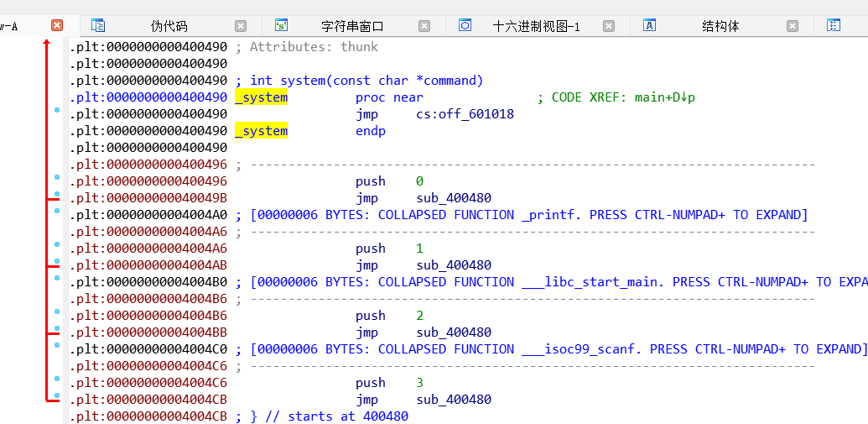The image size is (868, 424).
Task: Click the push mnemonic at 400496
Action: 371,182
